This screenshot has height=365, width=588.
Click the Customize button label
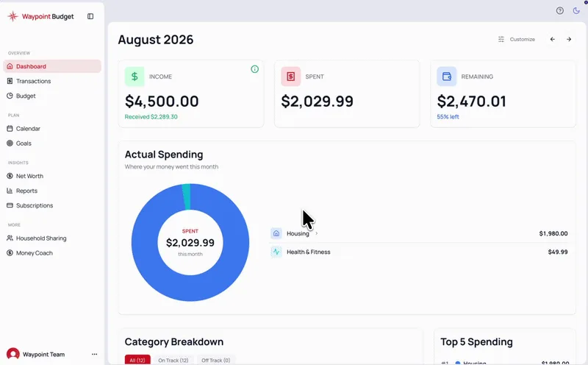523,39
